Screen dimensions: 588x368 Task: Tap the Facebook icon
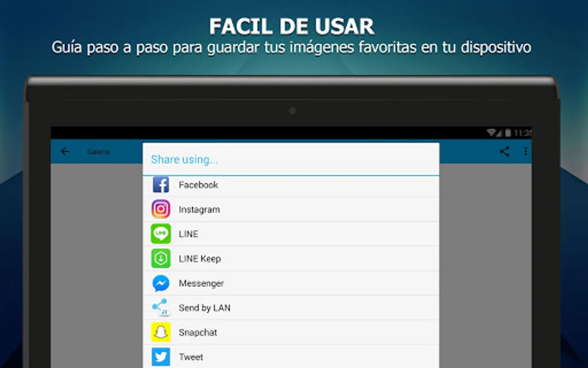[161, 185]
